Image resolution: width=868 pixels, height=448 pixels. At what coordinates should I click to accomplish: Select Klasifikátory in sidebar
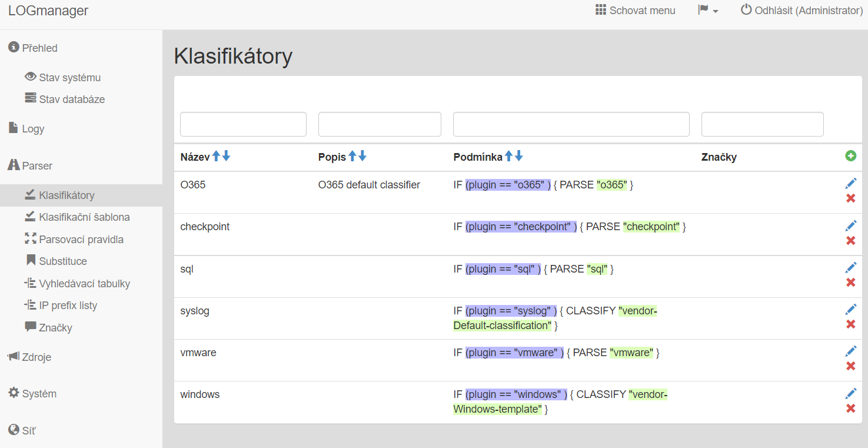pyautogui.click(x=81, y=195)
